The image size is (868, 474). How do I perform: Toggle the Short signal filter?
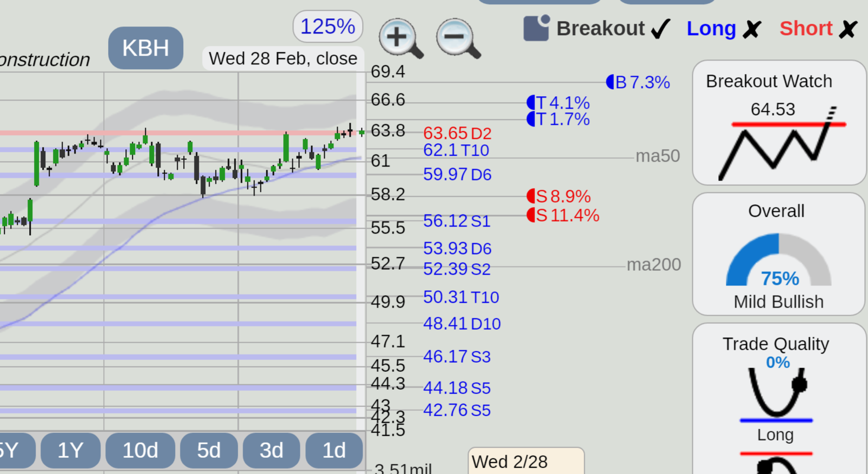tap(818, 29)
